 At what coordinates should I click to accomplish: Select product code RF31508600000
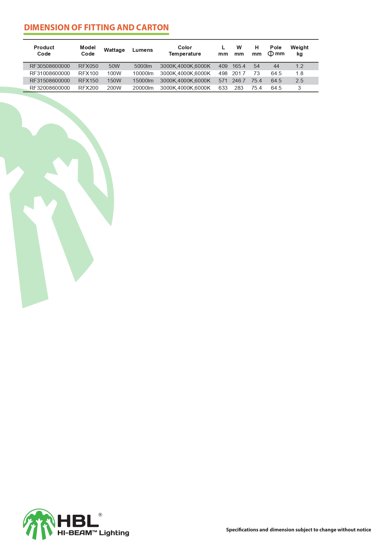coord(50,81)
